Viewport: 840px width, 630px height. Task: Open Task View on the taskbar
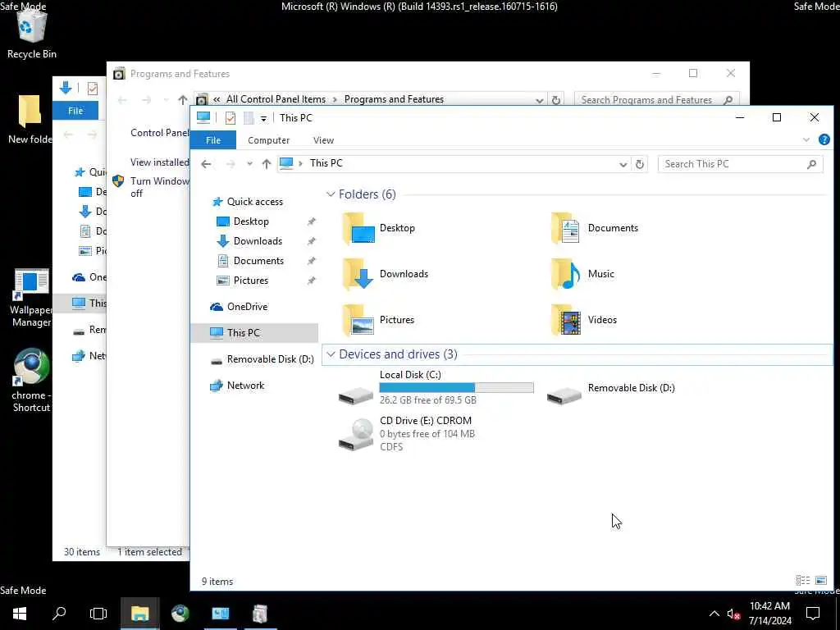point(98,614)
